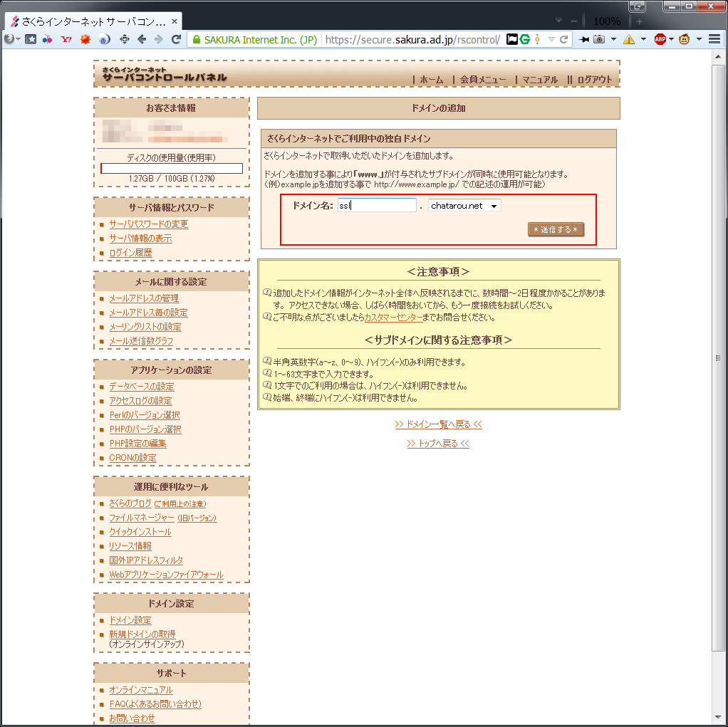Click the Adblock Plus ABP icon
This screenshot has height=727, width=728.
(660, 39)
